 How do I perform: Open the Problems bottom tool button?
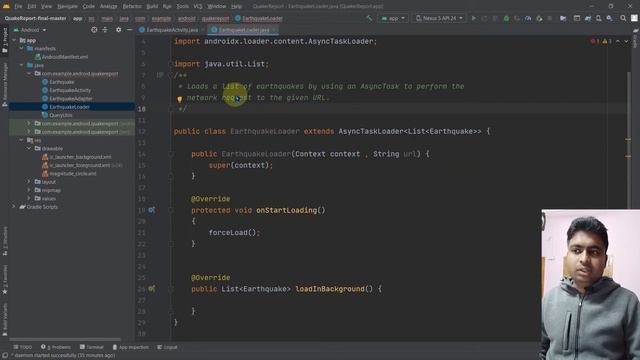pyautogui.click(x=56, y=347)
